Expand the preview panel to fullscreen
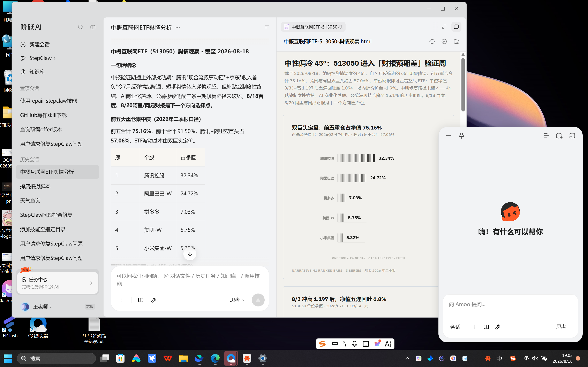The image size is (588, 367). (x=444, y=27)
